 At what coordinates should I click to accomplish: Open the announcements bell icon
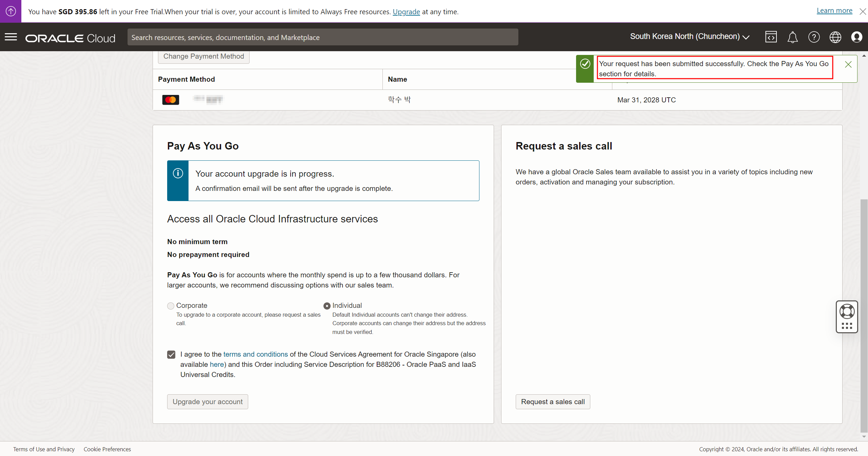point(792,37)
